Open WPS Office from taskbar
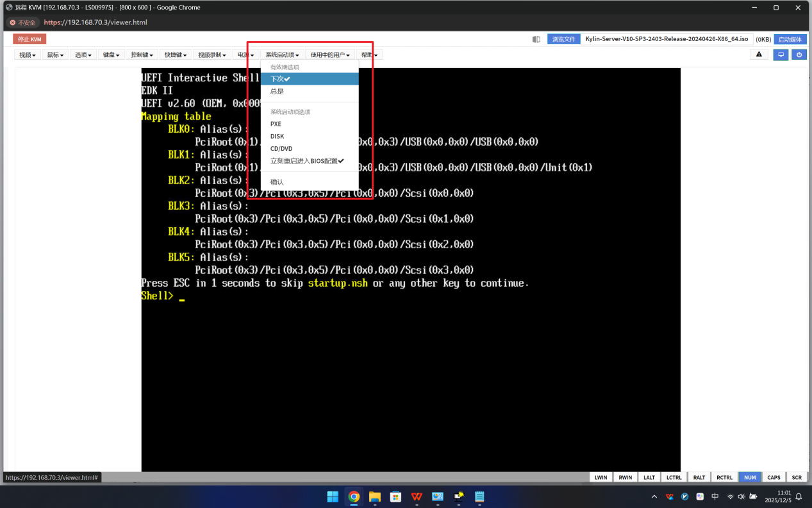This screenshot has width=812, height=508. pos(417,496)
